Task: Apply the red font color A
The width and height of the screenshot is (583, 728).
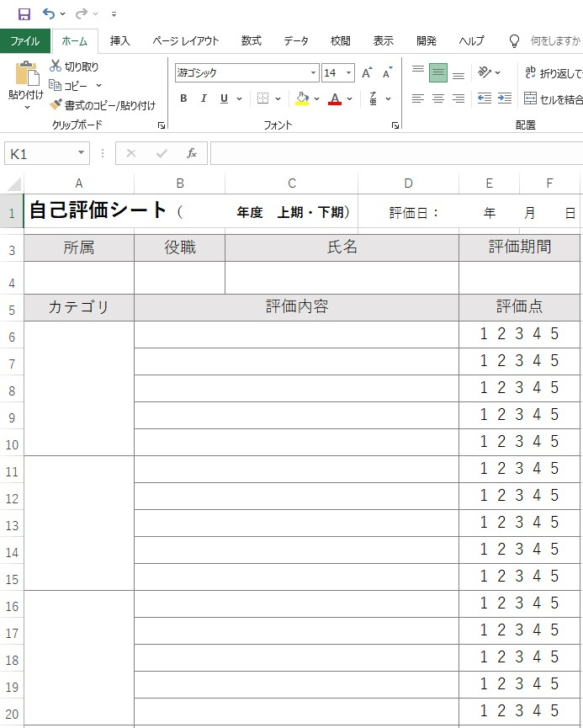Action: (x=335, y=98)
